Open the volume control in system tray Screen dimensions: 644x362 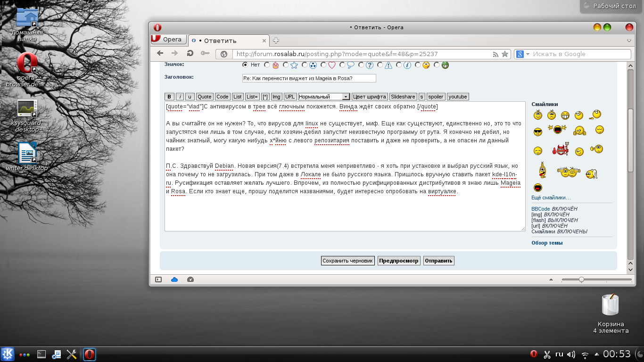tap(571, 354)
